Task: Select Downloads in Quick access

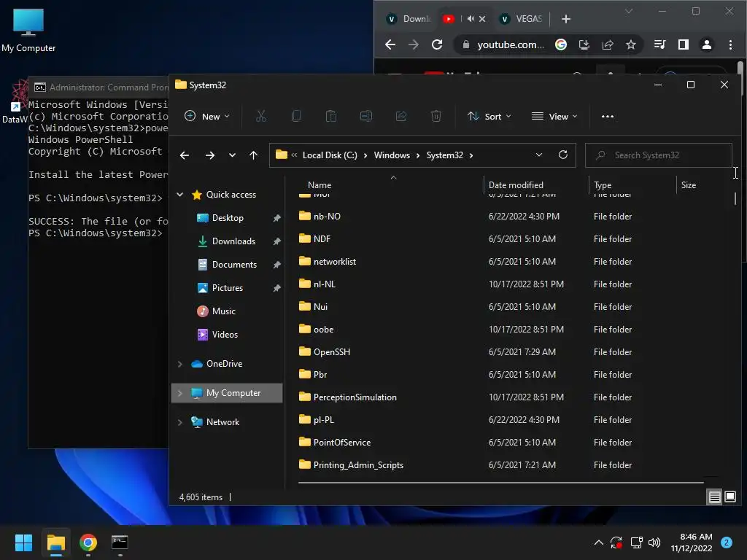Action: [233, 241]
